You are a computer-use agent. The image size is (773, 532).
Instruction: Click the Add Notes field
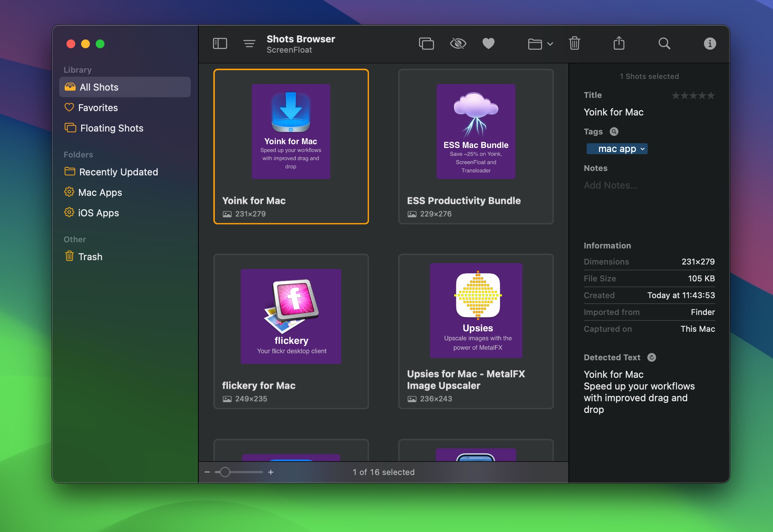[649, 185]
